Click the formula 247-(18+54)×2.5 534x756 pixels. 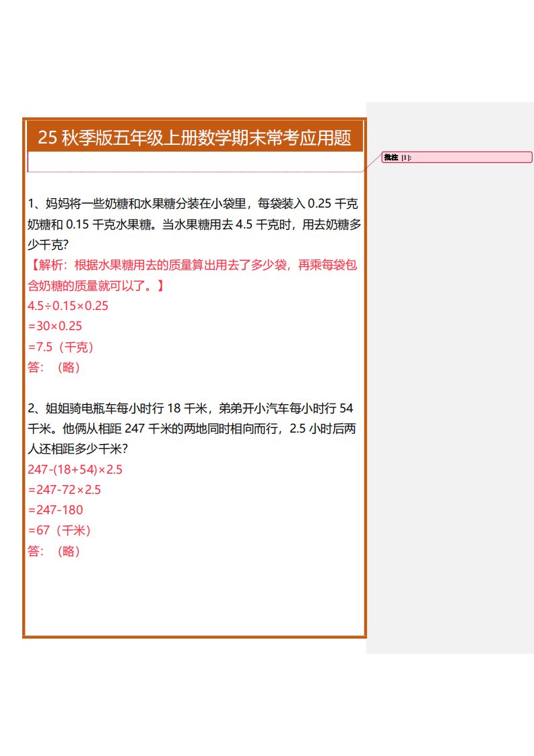point(75,469)
